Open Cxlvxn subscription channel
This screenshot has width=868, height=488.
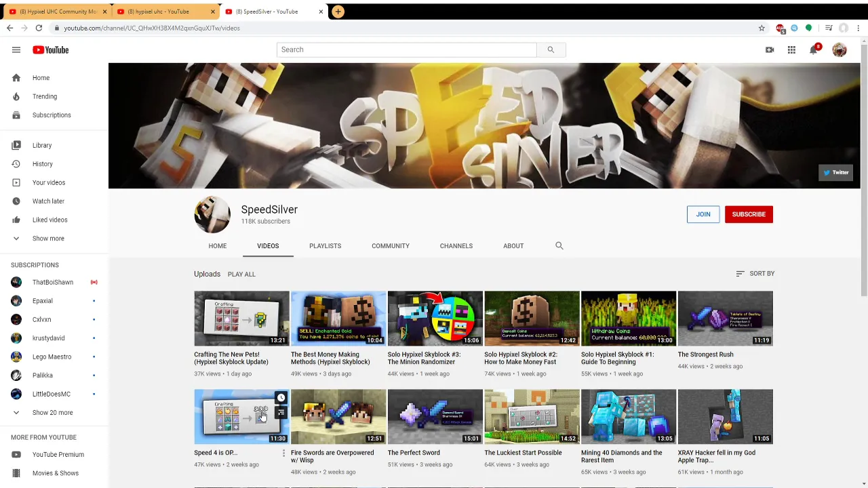click(54, 319)
